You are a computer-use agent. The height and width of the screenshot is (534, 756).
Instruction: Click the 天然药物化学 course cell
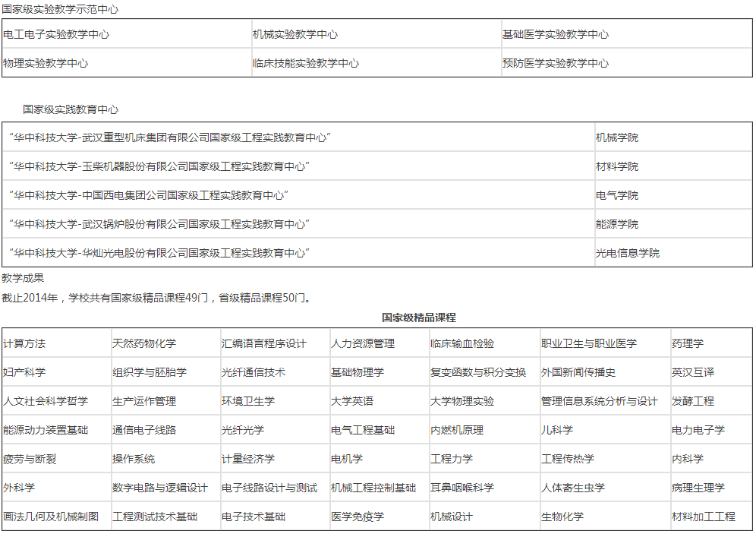(x=166, y=343)
